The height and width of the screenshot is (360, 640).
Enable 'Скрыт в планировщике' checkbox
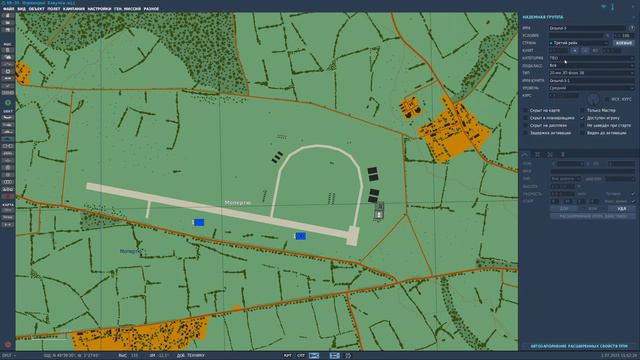pos(526,118)
